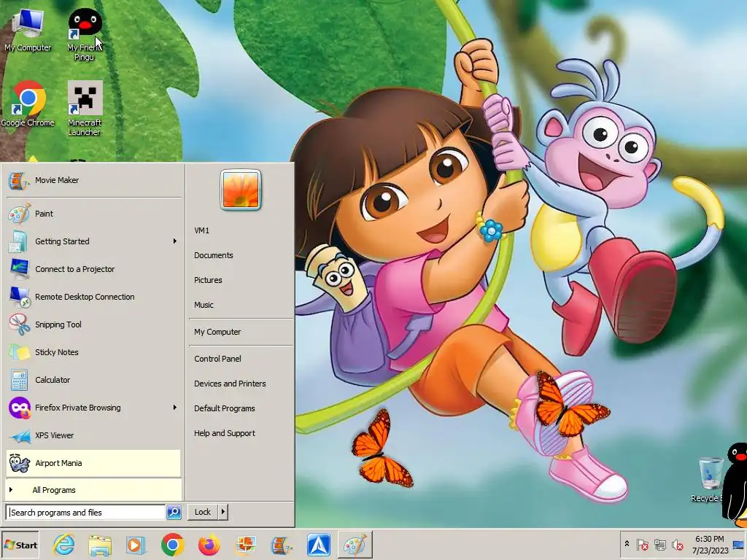747x560 pixels.
Task: Open Remote Desktop Connection
Action: coord(93,297)
